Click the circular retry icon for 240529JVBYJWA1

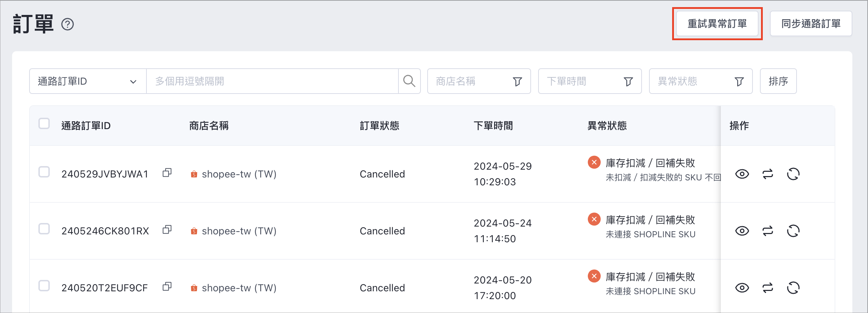(x=793, y=174)
